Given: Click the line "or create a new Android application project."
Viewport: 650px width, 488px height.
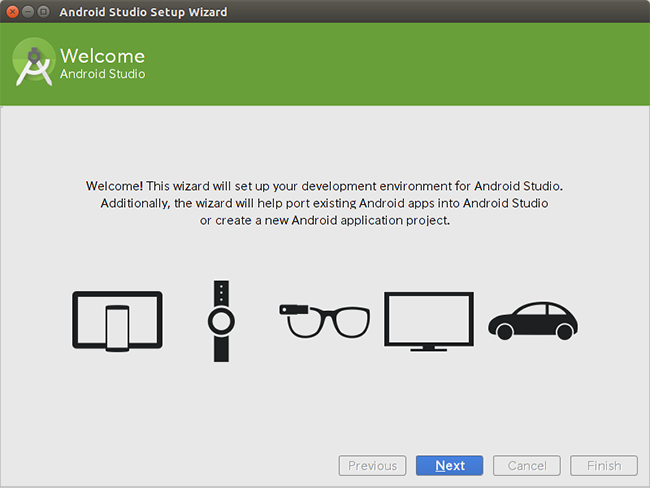Looking at the screenshot, I should (325, 220).
